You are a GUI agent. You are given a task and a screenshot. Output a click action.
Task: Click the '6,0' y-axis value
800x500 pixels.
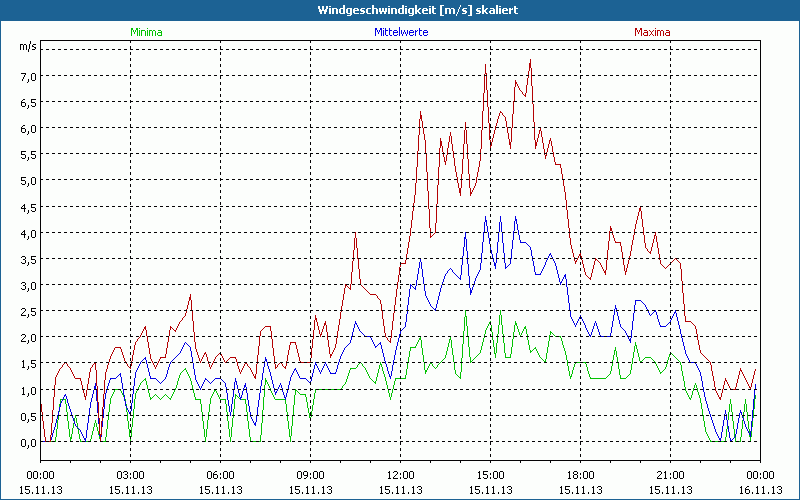click(x=29, y=129)
